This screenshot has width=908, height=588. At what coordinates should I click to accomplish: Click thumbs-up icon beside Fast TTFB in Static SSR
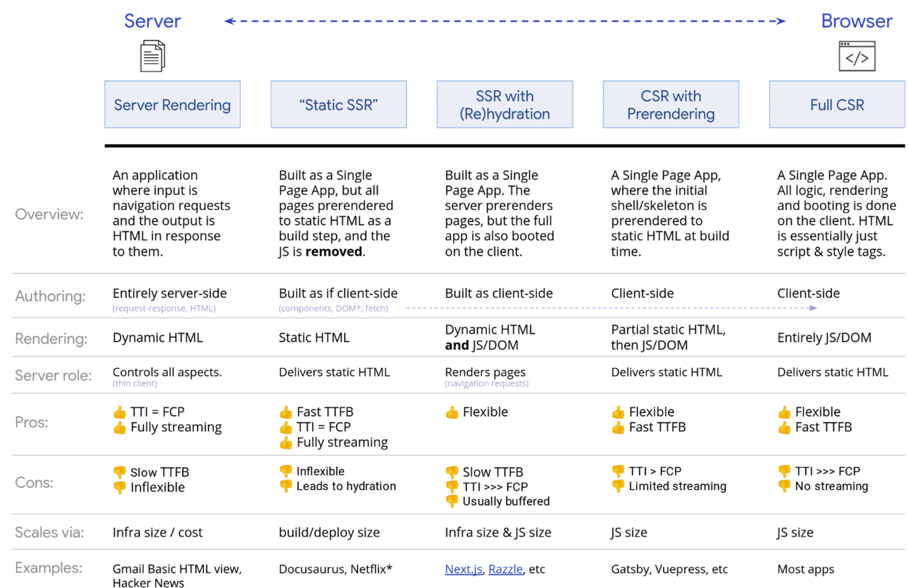point(286,412)
